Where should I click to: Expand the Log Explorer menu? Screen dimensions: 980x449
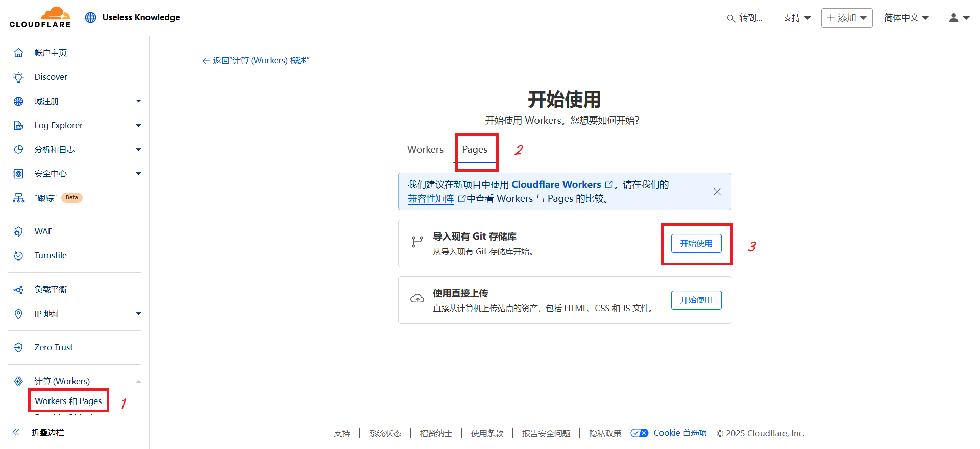(138, 125)
